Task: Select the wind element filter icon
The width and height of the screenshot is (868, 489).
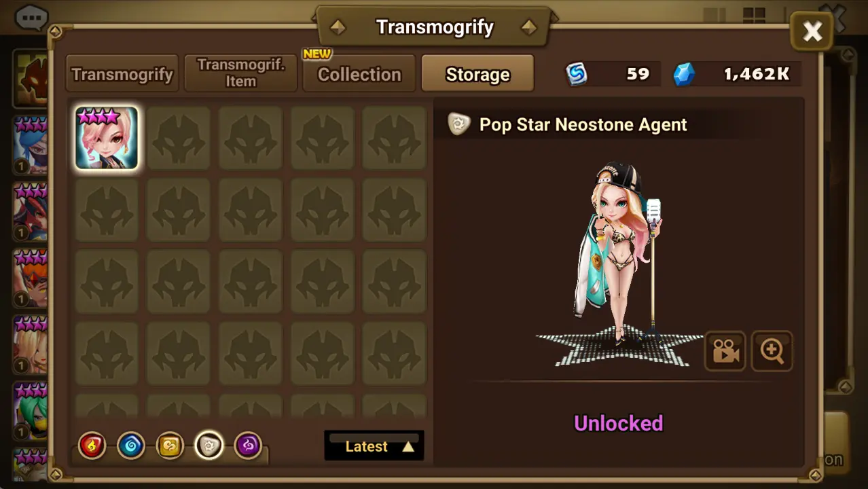Action: click(x=170, y=446)
